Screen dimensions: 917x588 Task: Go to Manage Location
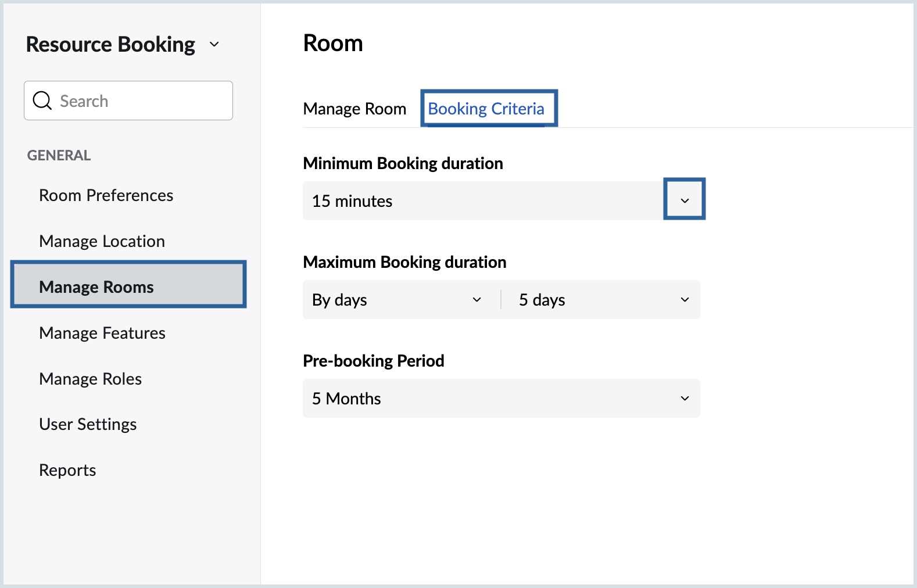point(102,241)
